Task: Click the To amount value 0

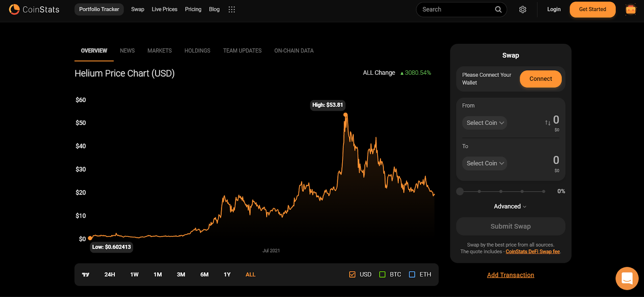Action: tap(556, 160)
